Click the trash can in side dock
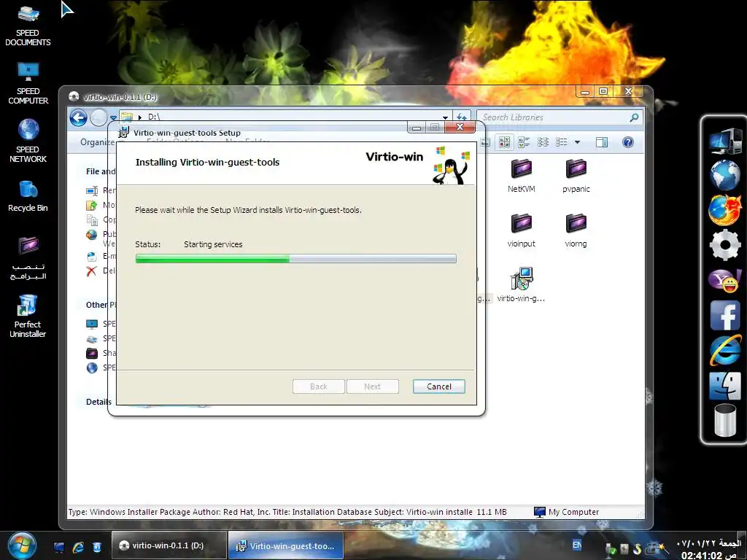The width and height of the screenshot is (747, 560). point(724,420)
